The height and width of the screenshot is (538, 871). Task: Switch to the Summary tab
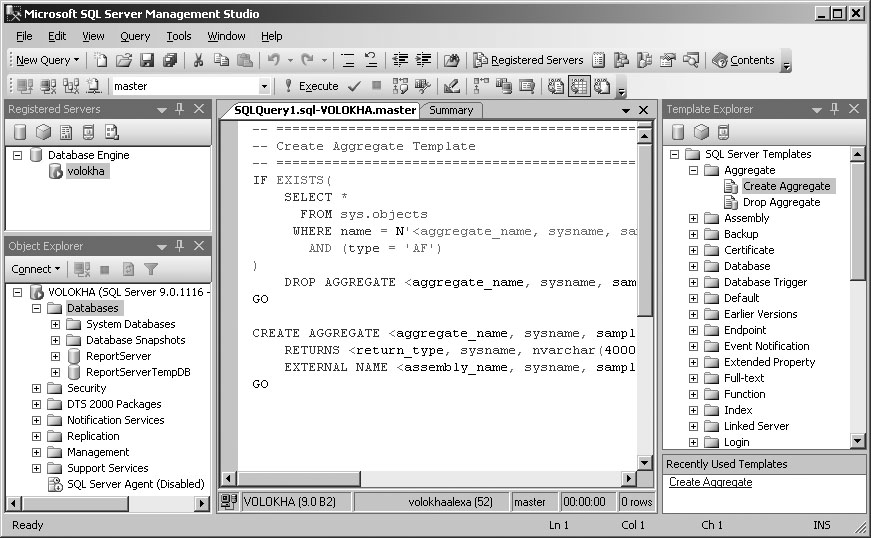pyautogui.click(x=451, y=110)
